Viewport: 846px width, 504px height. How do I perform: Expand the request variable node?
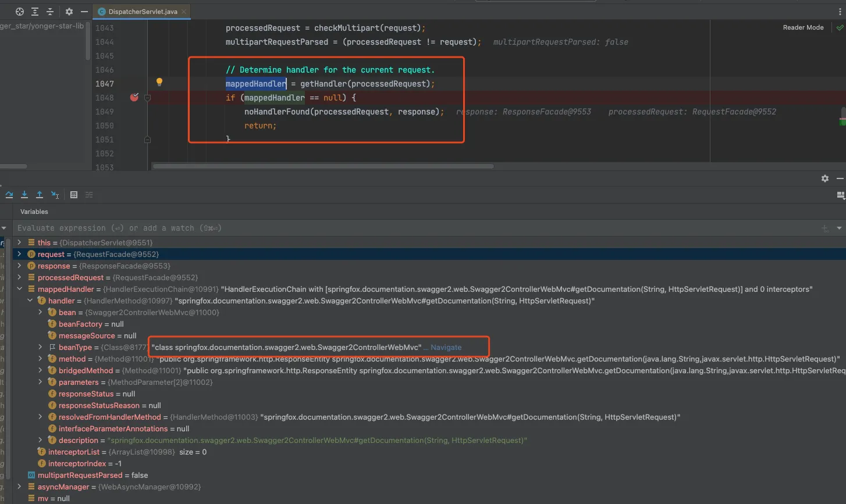click(19, 254)
